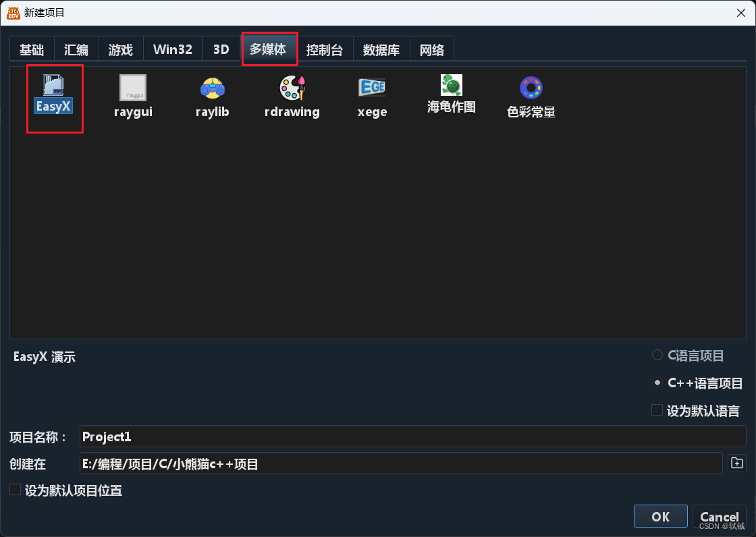Select the 多媒体 tab
756x537 pixels.
(269, 49)
